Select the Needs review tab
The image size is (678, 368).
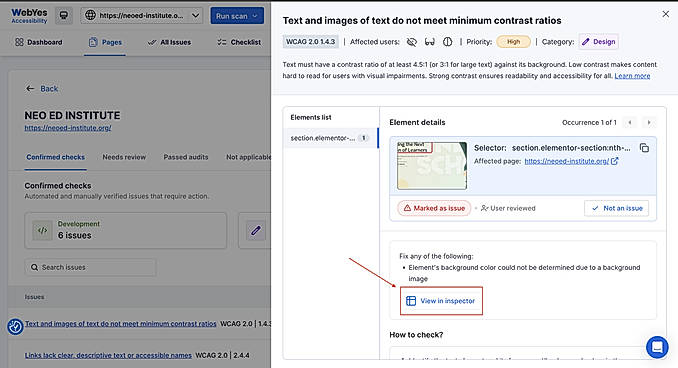coord(124,157)
